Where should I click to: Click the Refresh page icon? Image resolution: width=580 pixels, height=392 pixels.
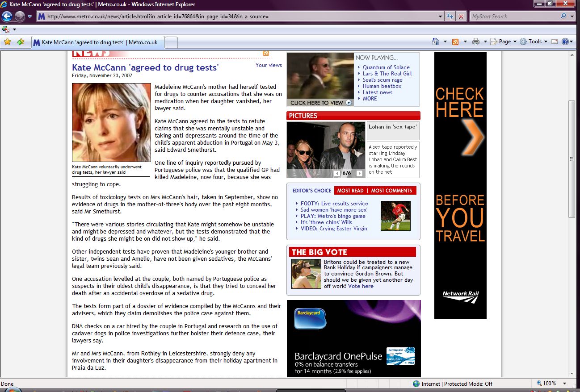click(x=450, y=17)
